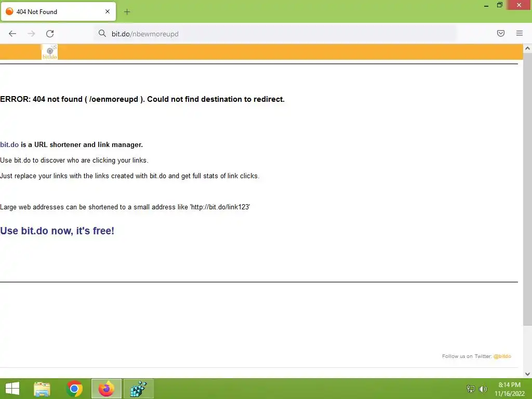The height and width of the screenshot is (399, 532).
Task: Close the 404 Not Found tab
Action: coord(108,11)
